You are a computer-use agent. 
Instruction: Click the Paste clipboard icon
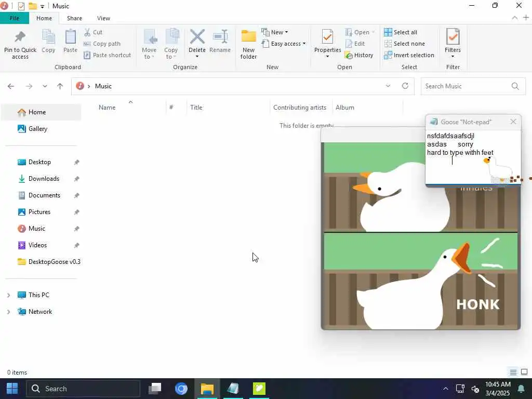tap(70, 37)
